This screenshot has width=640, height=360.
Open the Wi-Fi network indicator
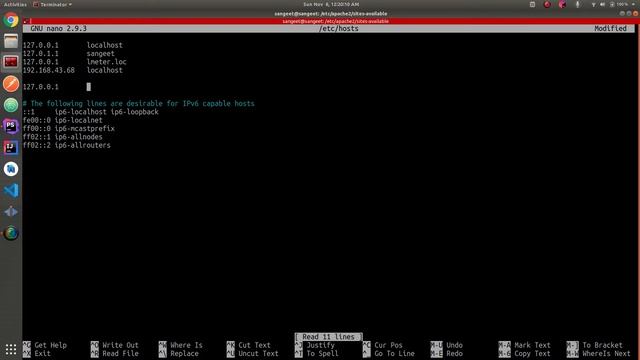[x=593, y=4]
